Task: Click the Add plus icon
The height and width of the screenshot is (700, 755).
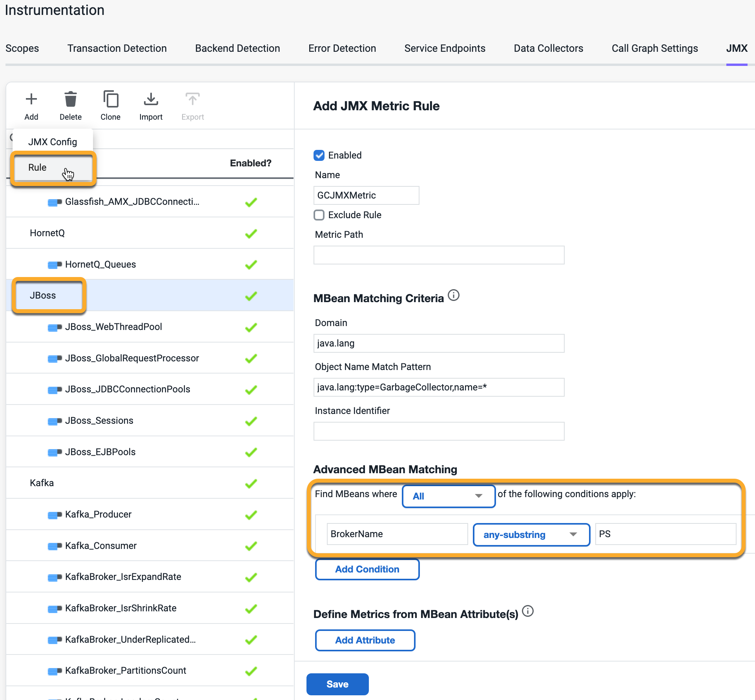Action: pyautogui.click(x=31, y=99)
